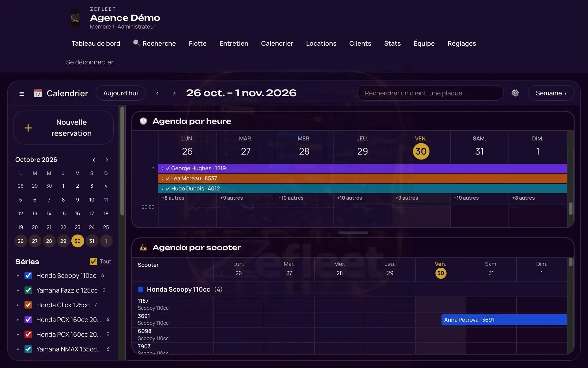Select day 30 in the mini calendar
The height and width of the screenshot is (368, 588).
pos(77,241)
